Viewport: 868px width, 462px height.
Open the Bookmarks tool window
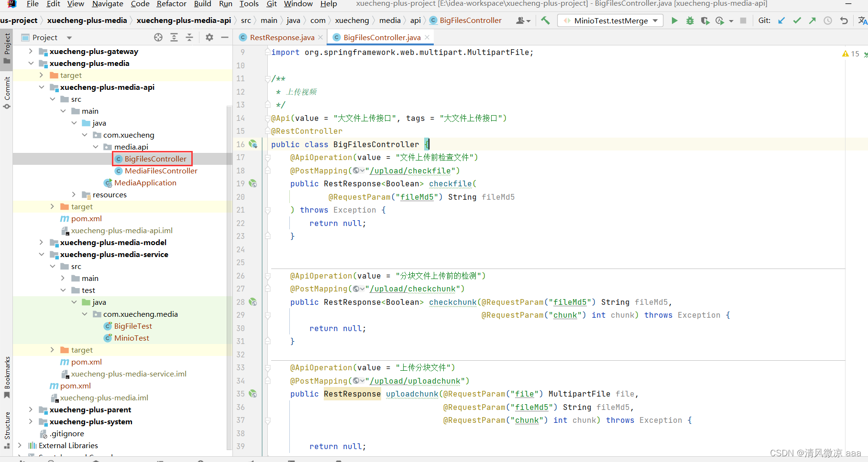[7, 377]
